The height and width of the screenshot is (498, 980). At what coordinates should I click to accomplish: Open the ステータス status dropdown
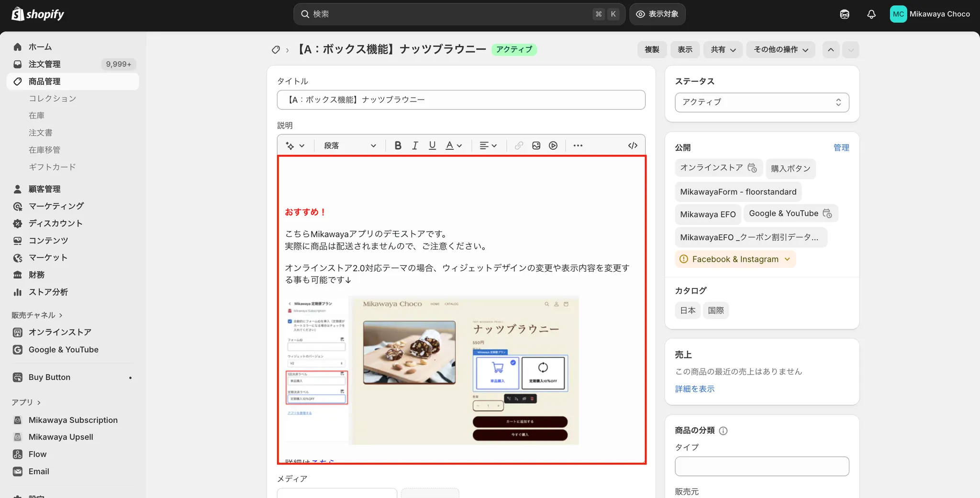[x=762, y=102]
